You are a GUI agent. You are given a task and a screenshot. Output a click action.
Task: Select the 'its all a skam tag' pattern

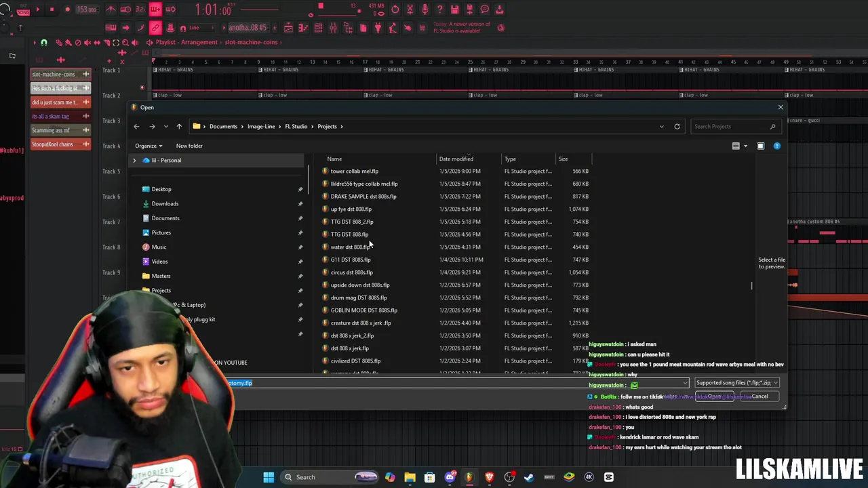click(x=60, y=116)
